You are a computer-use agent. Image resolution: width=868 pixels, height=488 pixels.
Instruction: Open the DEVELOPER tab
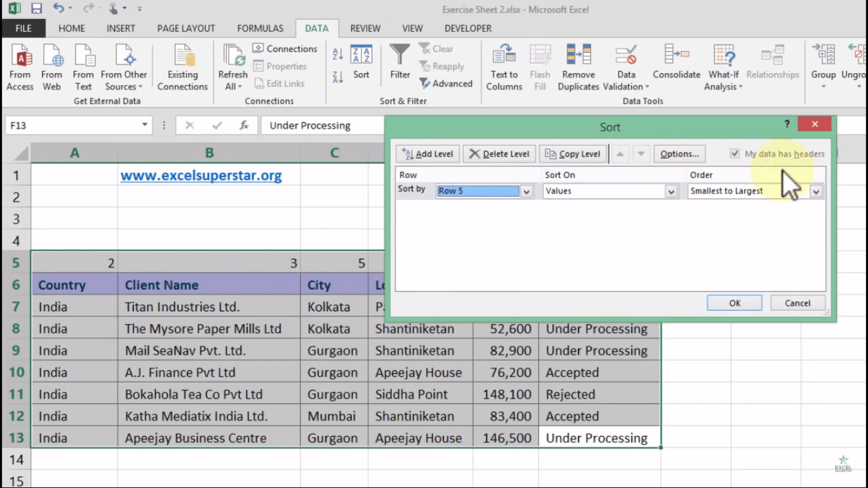[468, 28]
